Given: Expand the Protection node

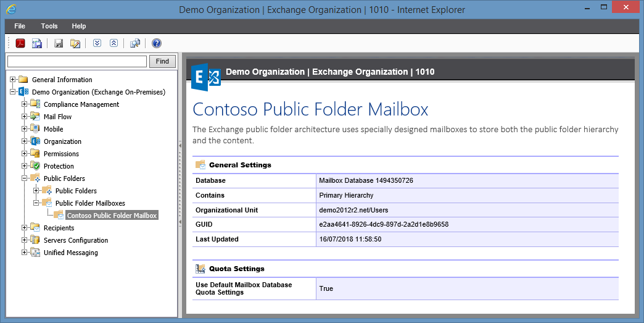Looking at the screenshot, I should (24, 166).
